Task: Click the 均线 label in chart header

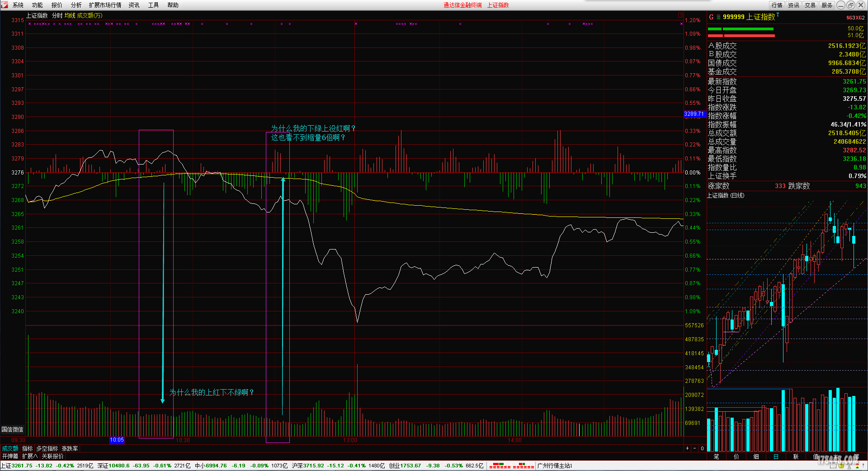Action: point(70,15)
